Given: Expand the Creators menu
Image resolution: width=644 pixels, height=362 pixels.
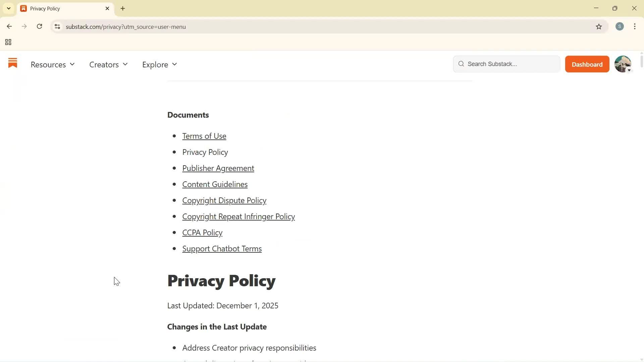Looking at the screenshot, I should (108, 64).
